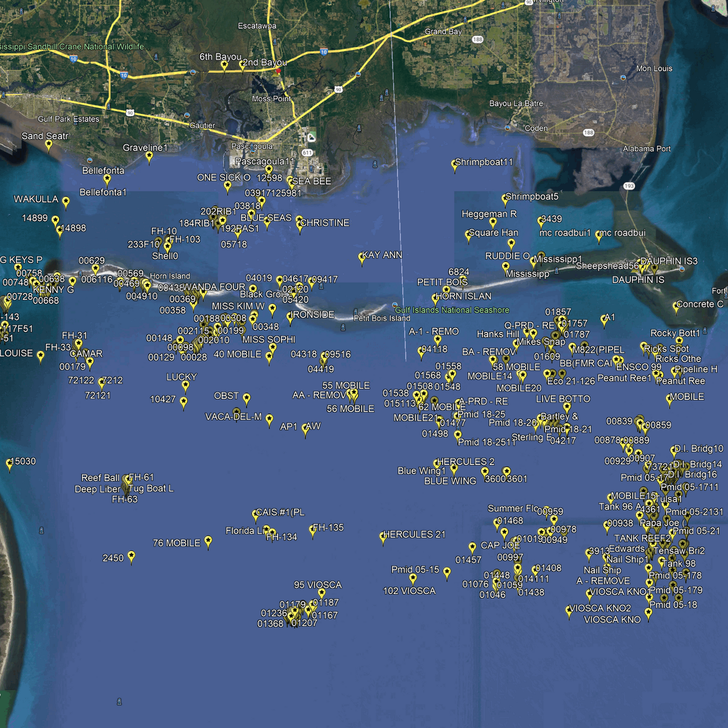
Task: Click the blue marker at Gulf Islands National Seashore
Action: (395, 305)
